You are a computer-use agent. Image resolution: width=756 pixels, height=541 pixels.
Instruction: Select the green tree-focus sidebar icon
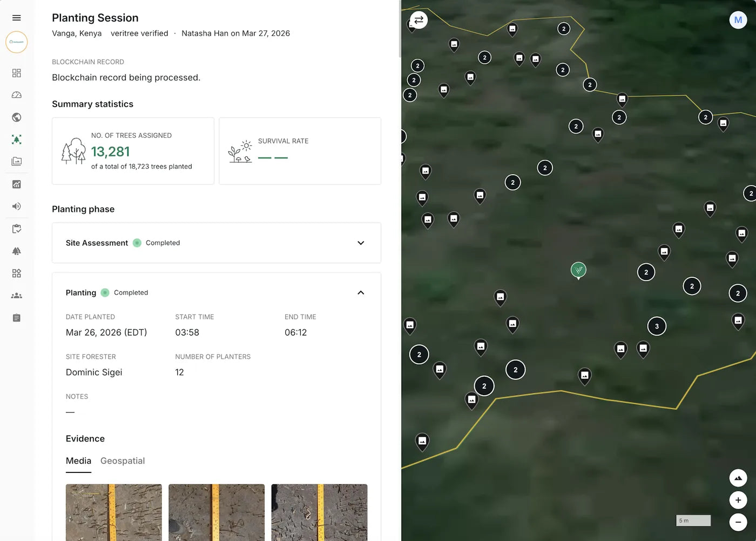coord(17,139)
